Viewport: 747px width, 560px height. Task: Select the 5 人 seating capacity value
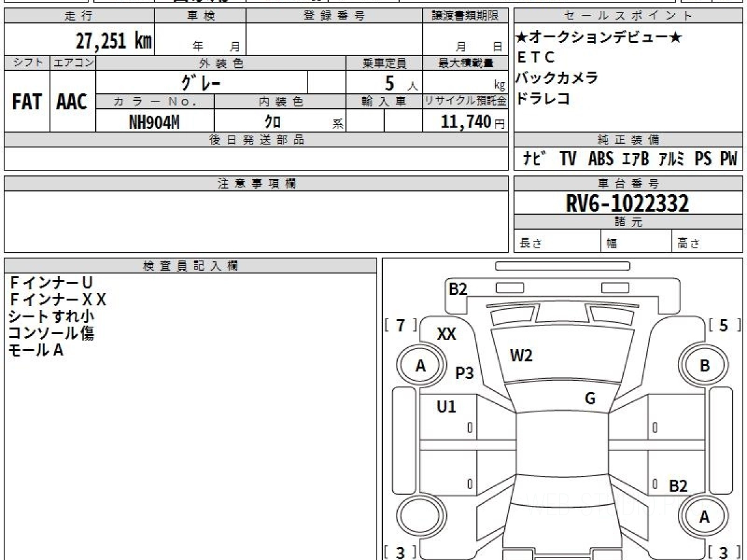[x=402, y=83]
